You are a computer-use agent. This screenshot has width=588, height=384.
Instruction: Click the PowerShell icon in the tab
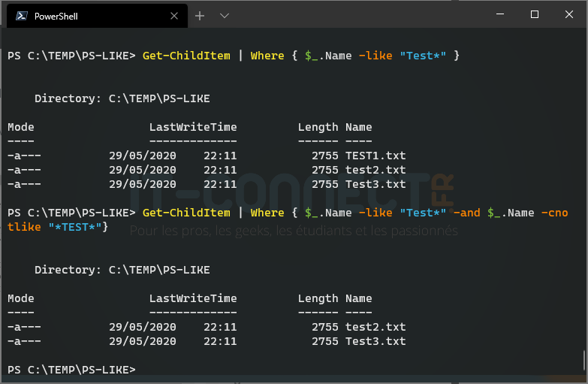pyautogui.click(x=23, y=16)
